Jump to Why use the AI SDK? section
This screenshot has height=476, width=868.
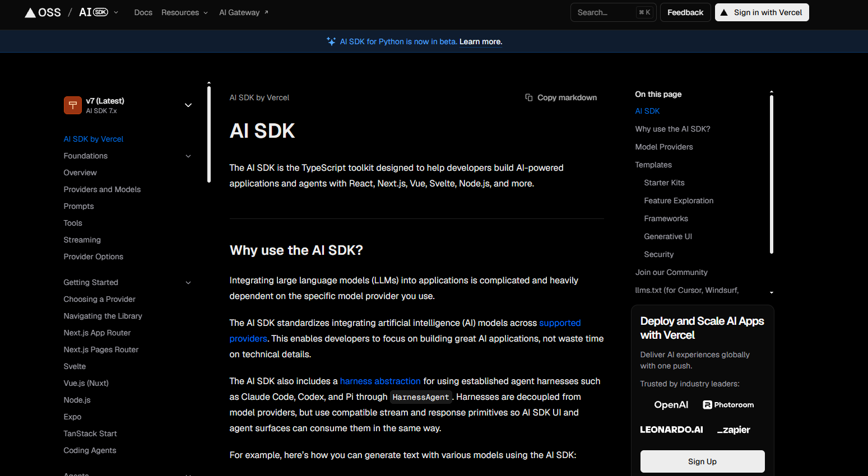[672, 129]
